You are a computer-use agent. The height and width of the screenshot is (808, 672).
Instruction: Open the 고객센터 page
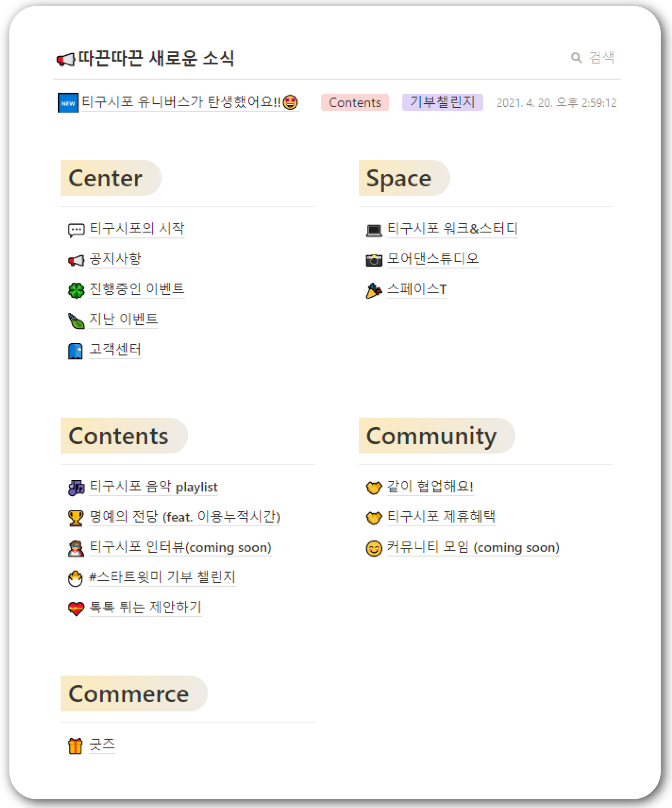pos(115,350)
